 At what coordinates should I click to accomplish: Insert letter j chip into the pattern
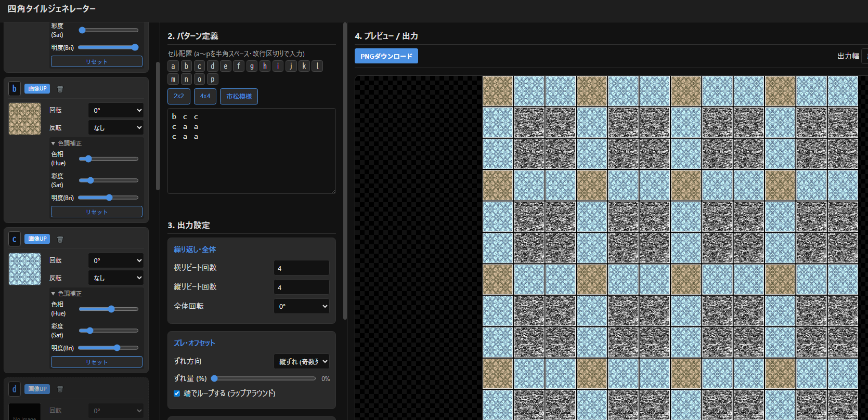[x=291, y=66]
